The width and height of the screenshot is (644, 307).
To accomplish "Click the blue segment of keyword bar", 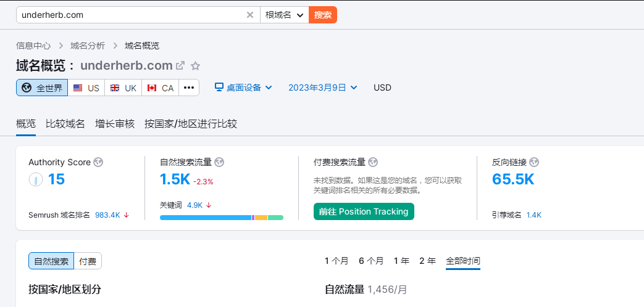I will pyautogui.click(x=206, y=218).
